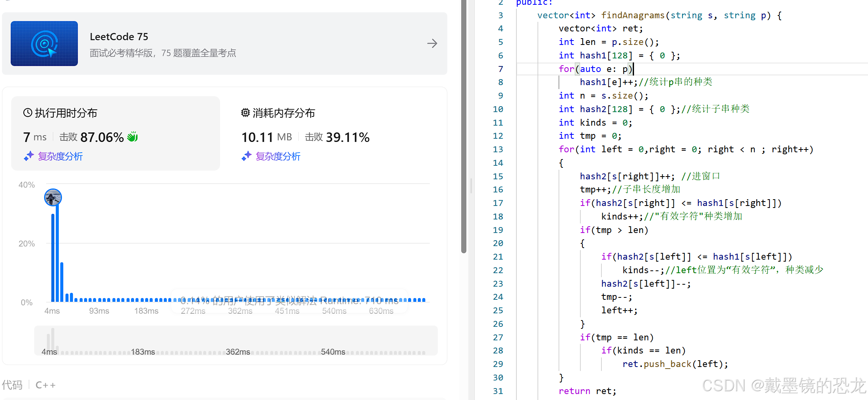Click the green clapping hands icon
The width and height of the screenshot is (868, 400).
pyautogui.click(x=132, y=137)
